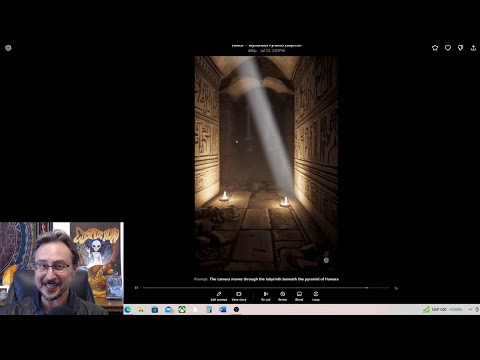Open Microsoft Edge from the taskbar

(x=128, y=310)
